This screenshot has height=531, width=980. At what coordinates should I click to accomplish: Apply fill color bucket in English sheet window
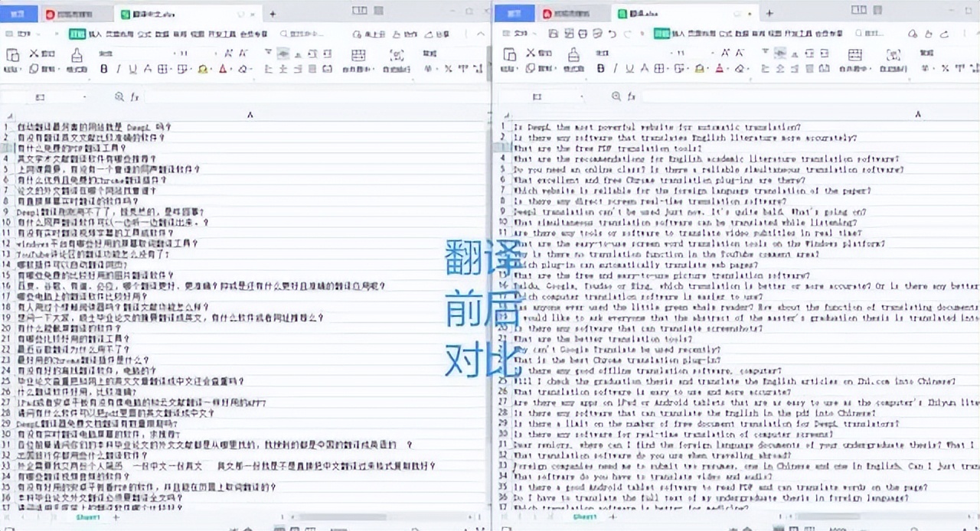pos(700,69)
